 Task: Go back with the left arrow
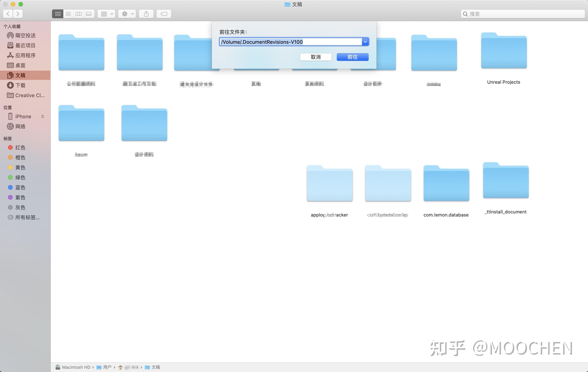(x=8, y=14)
